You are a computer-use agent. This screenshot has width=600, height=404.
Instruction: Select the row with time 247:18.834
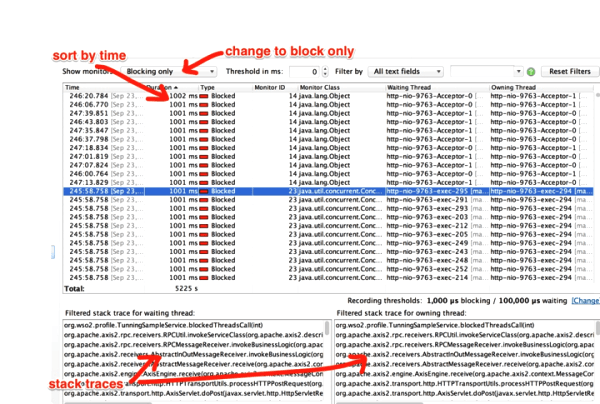pos(328,148)
